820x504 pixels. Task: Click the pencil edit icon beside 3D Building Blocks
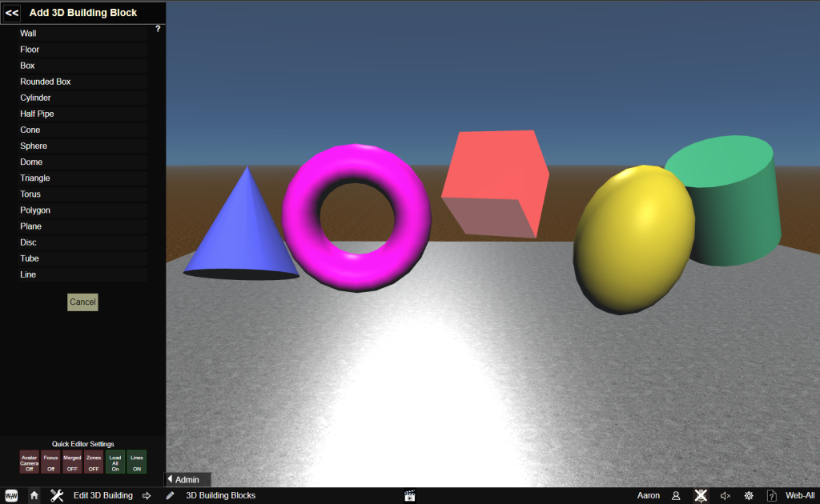point(169,495)
